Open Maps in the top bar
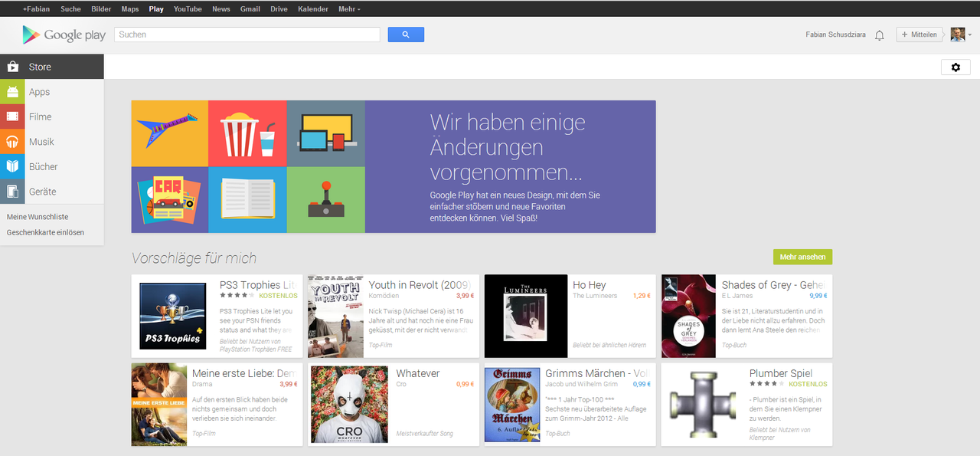980x456 pixels. (130, 9)
